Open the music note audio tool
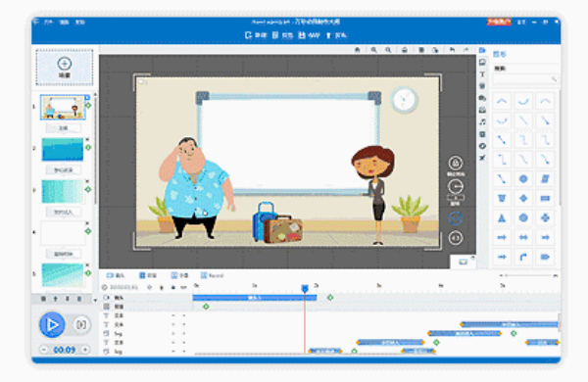Viewport: 588px width, 382px height. coord(482,121)
